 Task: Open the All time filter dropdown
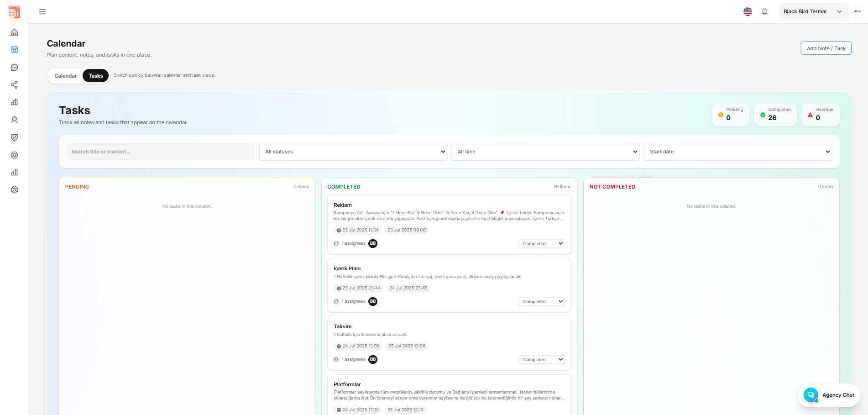tap(545, 152)
